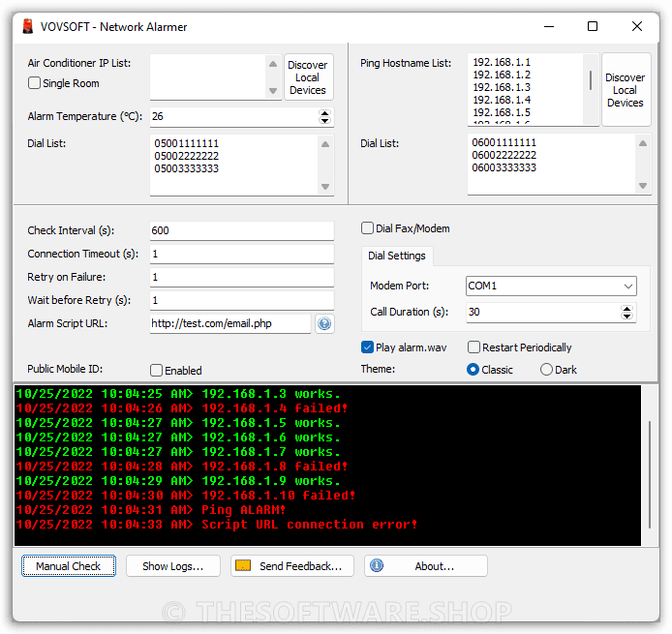This screenshot has height=634, width=672.
Task: Select 192.168.1.5 in Ping Hostname List
Action: pos(502,112)
